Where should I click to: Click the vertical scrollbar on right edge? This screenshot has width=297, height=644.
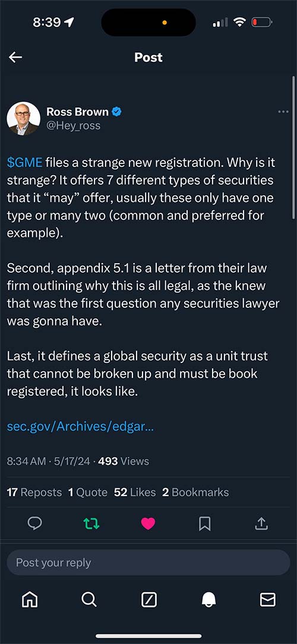pyautogui.click(x=293, y=148)
